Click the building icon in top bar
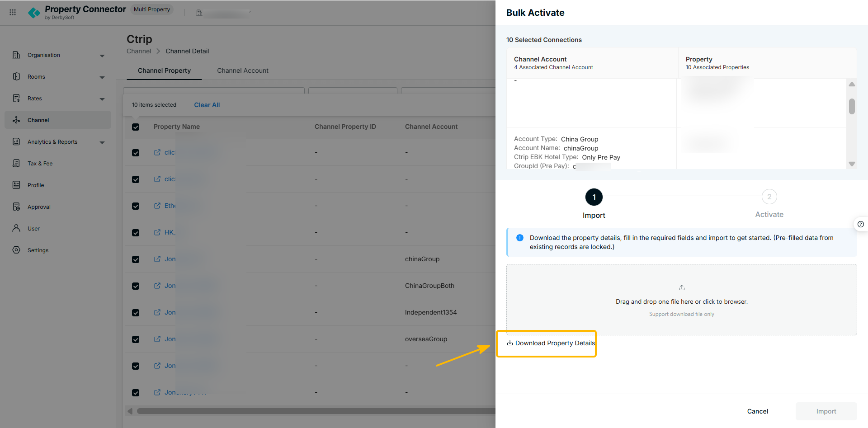The width and height of the screenshot is (868, 428). tap(199, 13)
